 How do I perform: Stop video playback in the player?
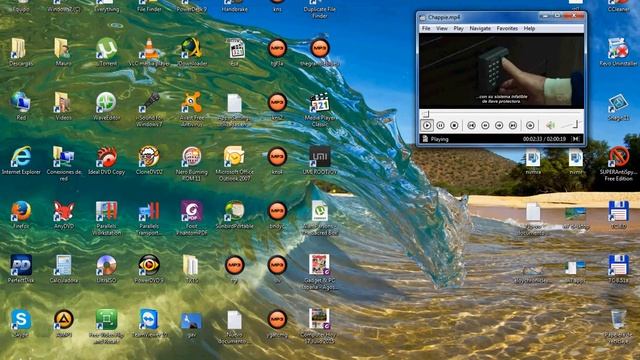coord(454,125)
